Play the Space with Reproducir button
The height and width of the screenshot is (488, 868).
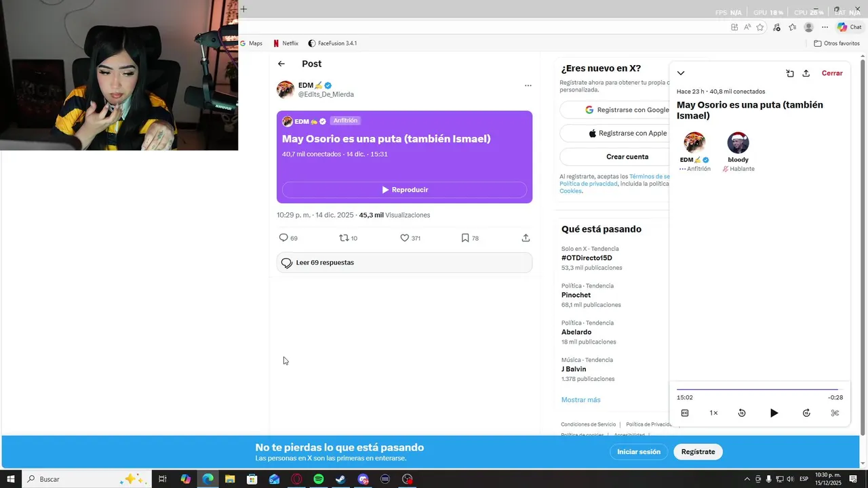404,190
